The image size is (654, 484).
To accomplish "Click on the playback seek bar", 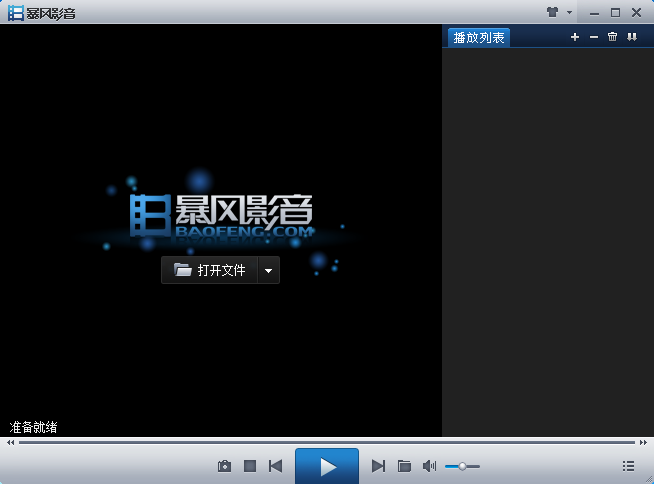I will (x=327, y=442).
